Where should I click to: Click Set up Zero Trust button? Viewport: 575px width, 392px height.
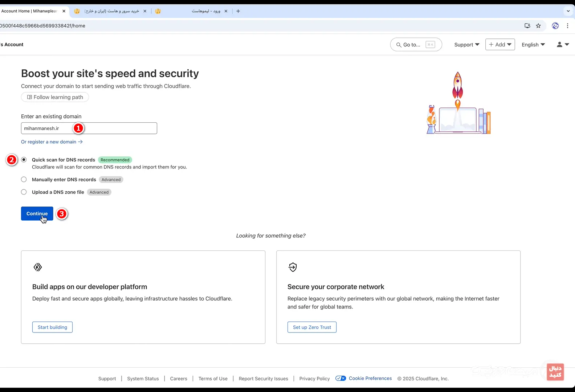point(312,327)
